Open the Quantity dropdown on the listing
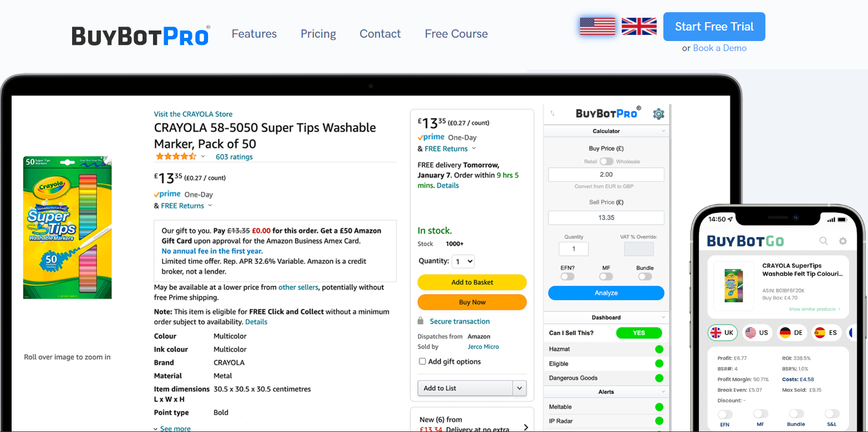Viewport: 868px width, 432px height. [463, 261]
